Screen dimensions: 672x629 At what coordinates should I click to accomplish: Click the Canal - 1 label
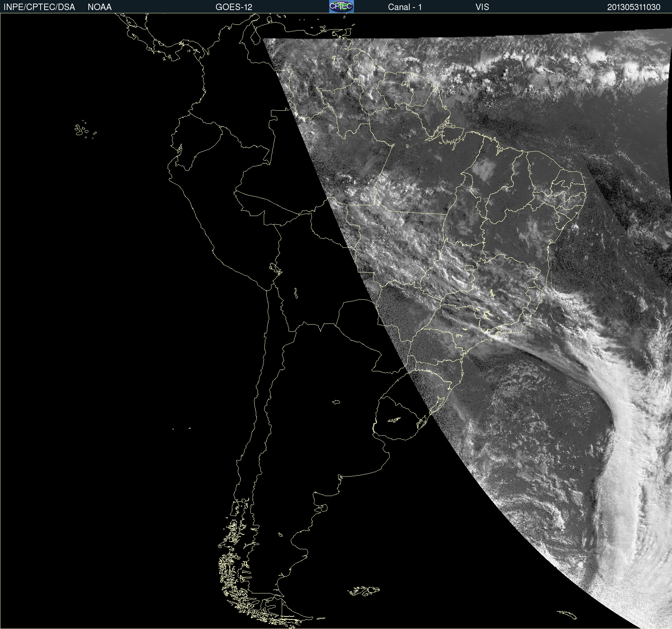[405, 7]
